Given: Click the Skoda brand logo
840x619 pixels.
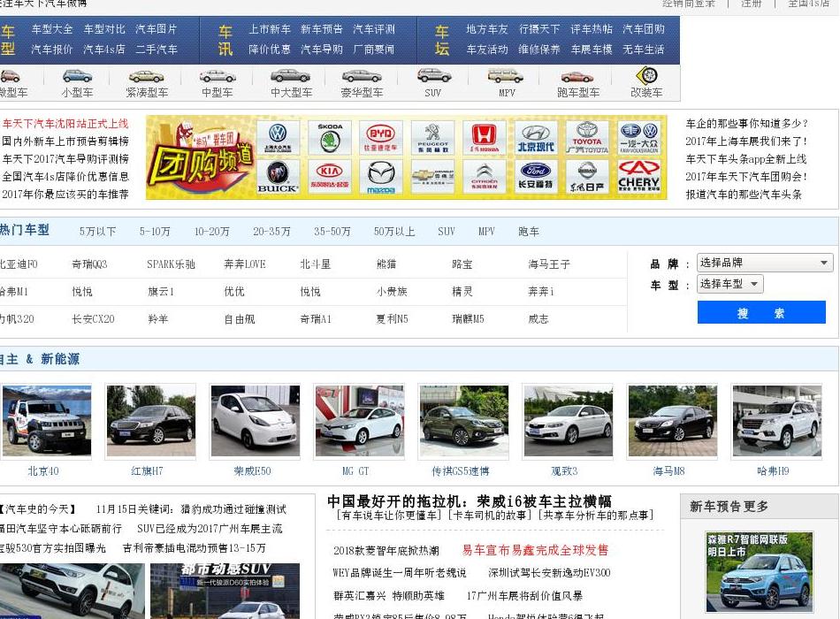Looking at the screenshot, I should [330, 138].
